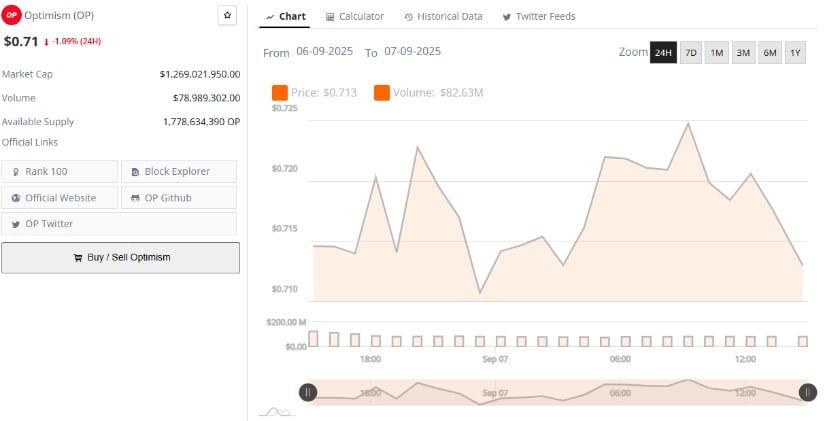The width and height of the screenshot is (825, 421).
Task: Click the $0.71 current price
Action: (21, 42)
